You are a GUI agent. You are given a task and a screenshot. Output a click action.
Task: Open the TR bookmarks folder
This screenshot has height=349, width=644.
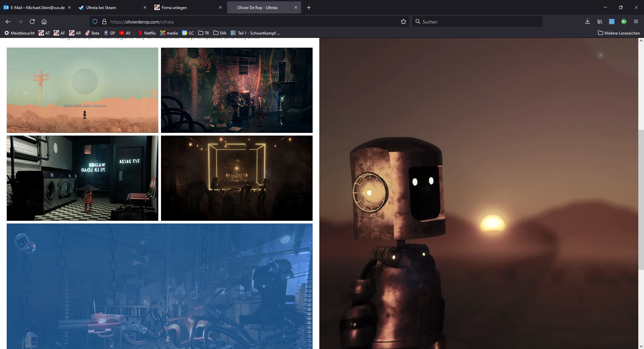204,33
